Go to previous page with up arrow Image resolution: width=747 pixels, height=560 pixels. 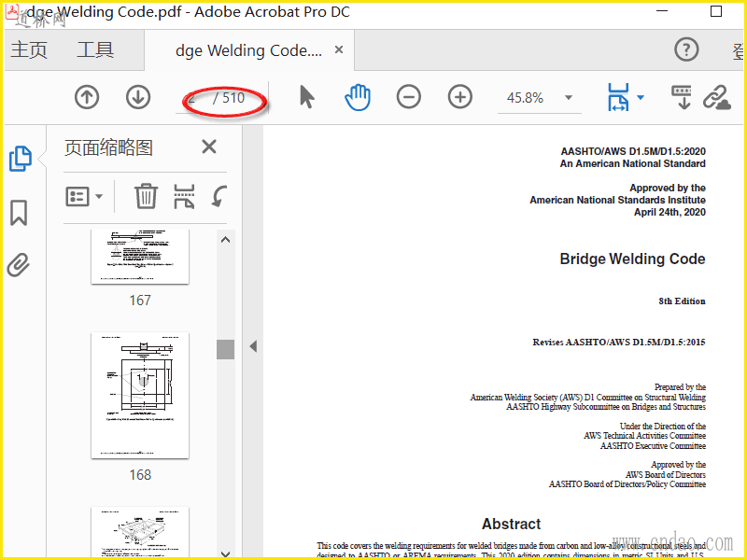pyautogui.click(x=87, y=97)
